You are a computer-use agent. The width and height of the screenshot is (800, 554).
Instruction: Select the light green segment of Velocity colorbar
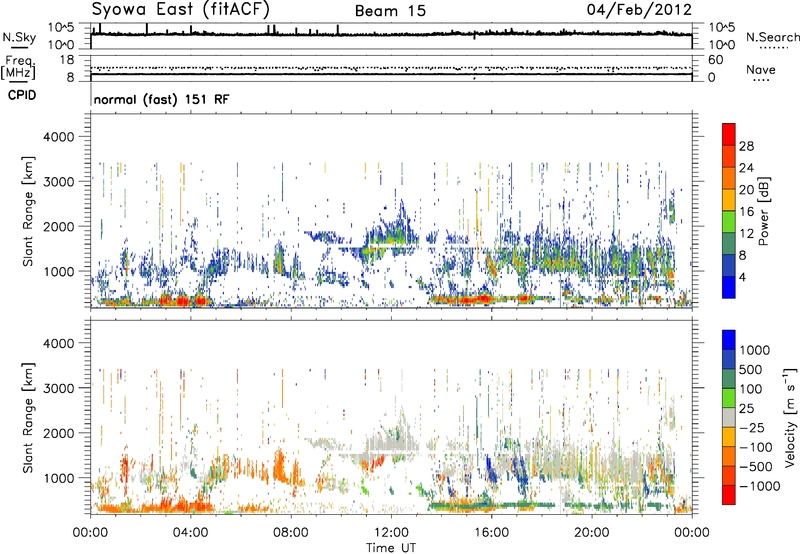pos(729,398)
